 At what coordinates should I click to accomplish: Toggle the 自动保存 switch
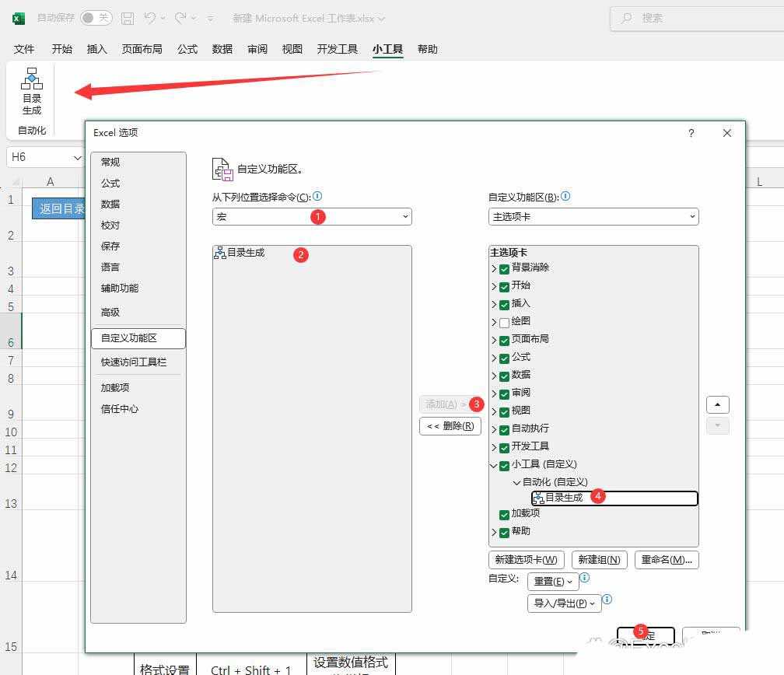pyautogui.click(x=96, y=18)
